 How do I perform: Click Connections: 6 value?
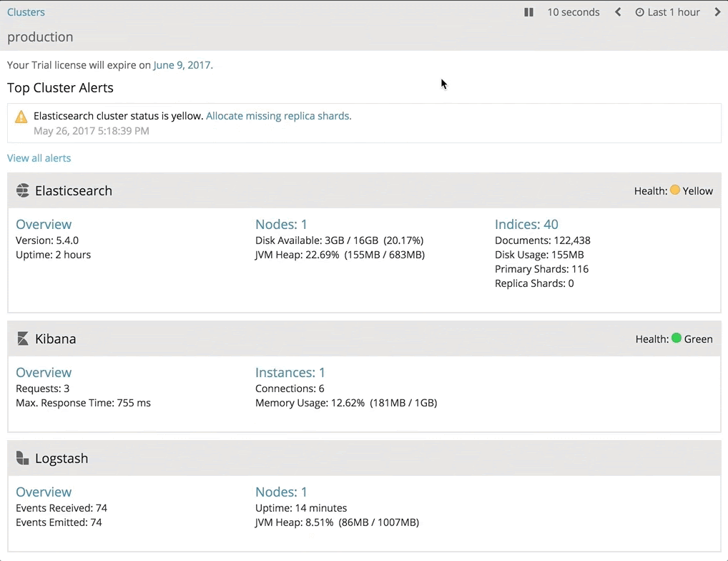tap(290, 389)
